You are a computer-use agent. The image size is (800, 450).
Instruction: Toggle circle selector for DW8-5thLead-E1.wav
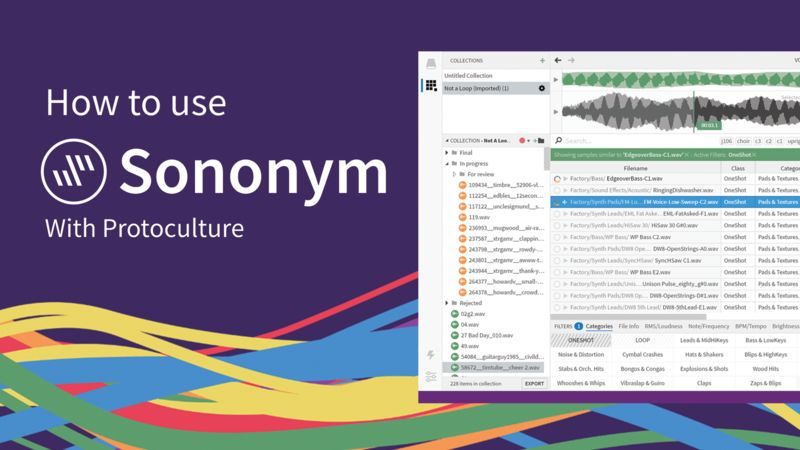557,308
